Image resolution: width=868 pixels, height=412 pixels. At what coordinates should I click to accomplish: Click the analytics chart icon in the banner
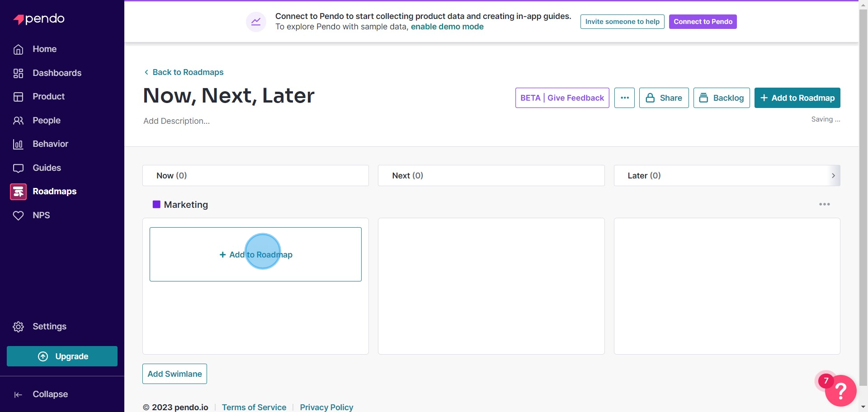pos(256,22)
